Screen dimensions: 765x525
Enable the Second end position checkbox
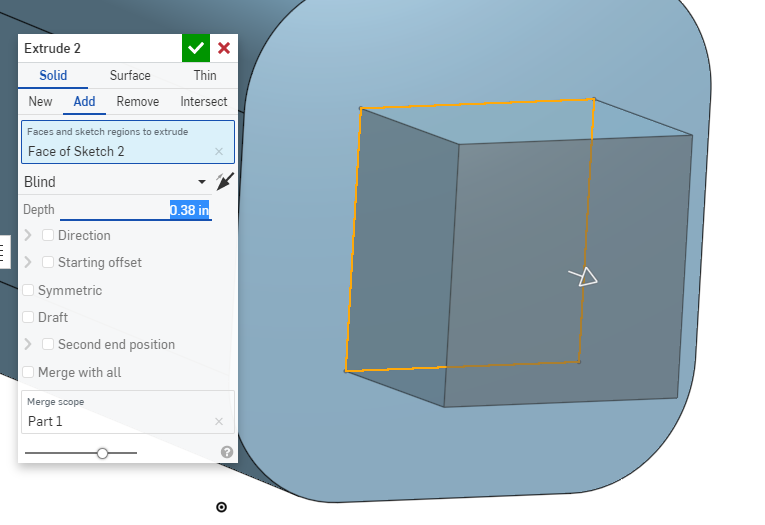48,344
